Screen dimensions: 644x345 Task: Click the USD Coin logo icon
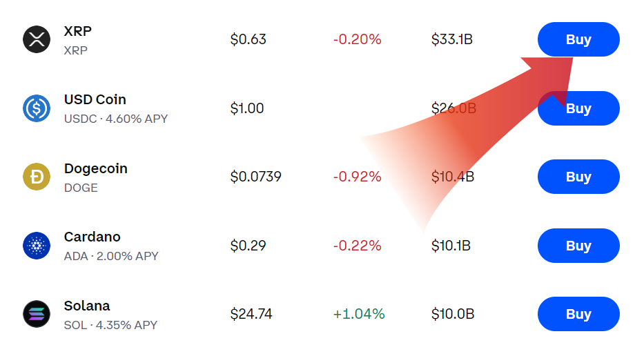[x=37, y=108]
